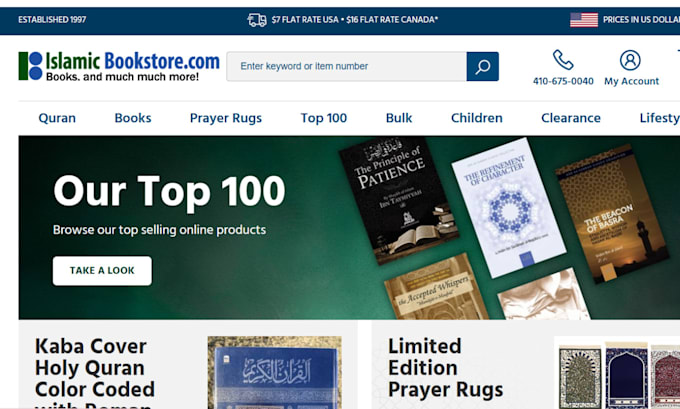
Task: Click the 410-675-0040 phone number link
Action: pyautogui.click(x=563, y=81)
